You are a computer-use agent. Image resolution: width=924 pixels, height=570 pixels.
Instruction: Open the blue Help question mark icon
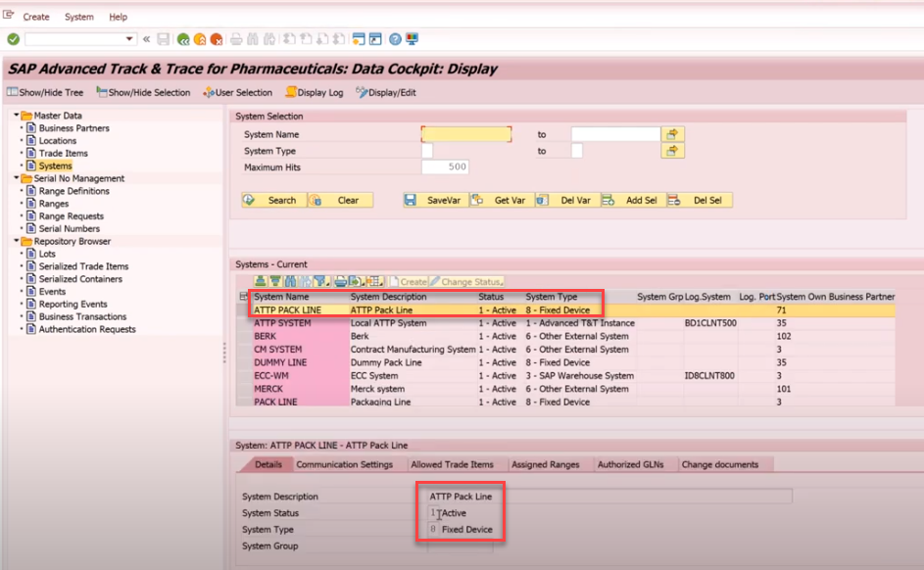(x=396, y=39)
